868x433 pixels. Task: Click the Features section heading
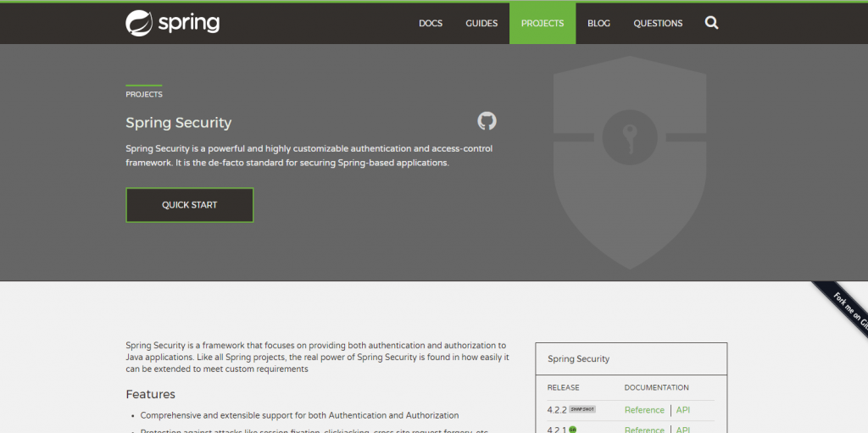[150, 394]
